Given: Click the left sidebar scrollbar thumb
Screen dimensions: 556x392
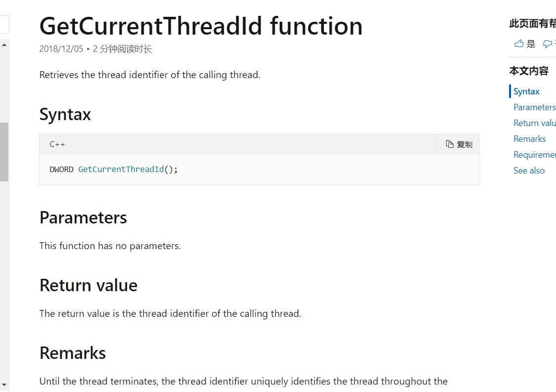Looking at the screenshot, I should click(4, 152).
